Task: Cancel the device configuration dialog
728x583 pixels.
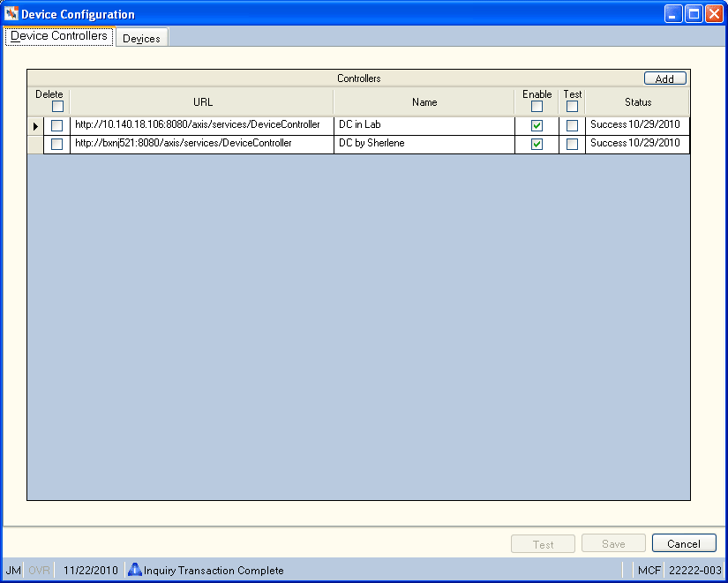Action: [684, 543]
